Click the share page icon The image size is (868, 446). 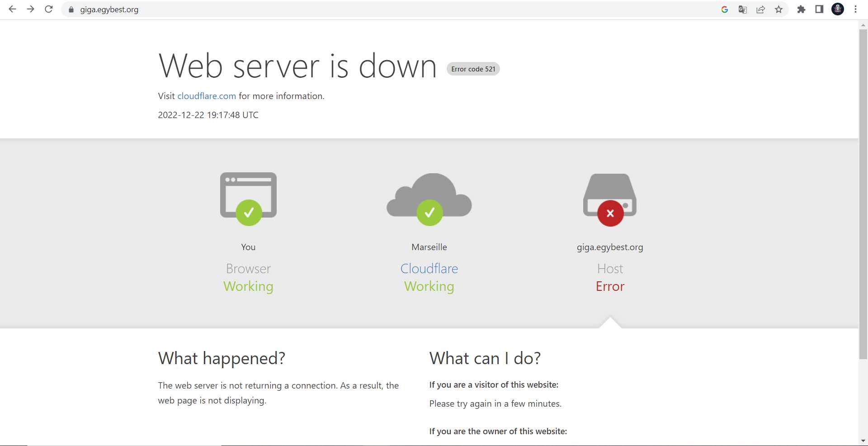pos(760,9)
